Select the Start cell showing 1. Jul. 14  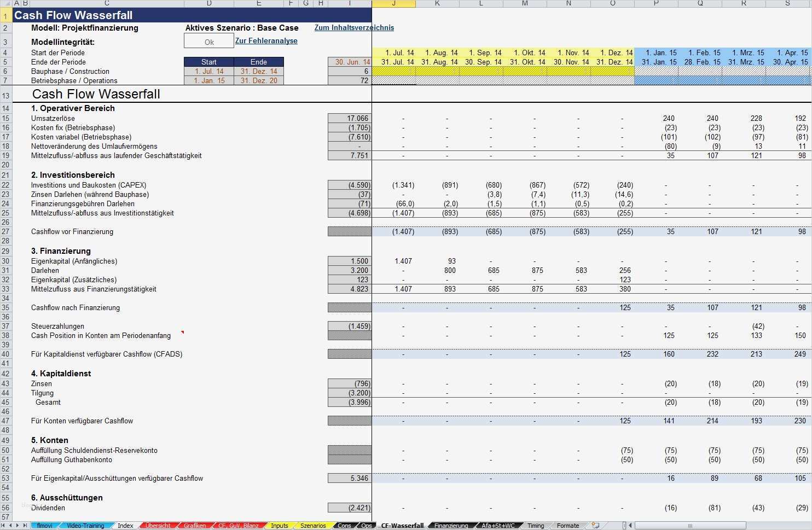208,71
